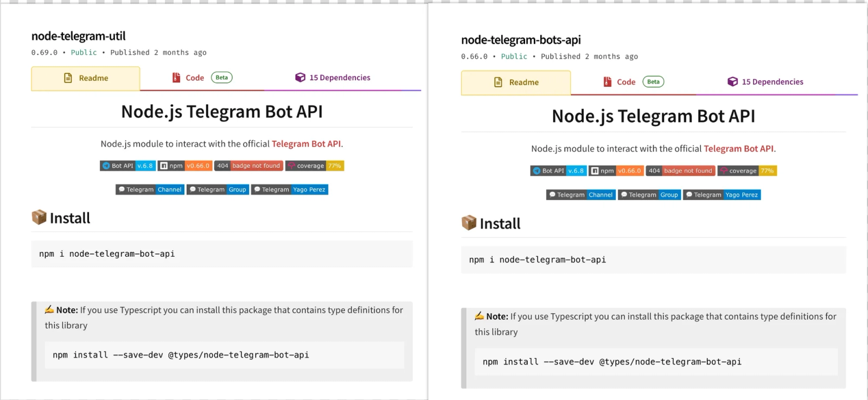The image size is (868, 400).
Task: Click purple cube Dependencies icon in node-telegram-bots-api page
Action: (x=732, y=82)
